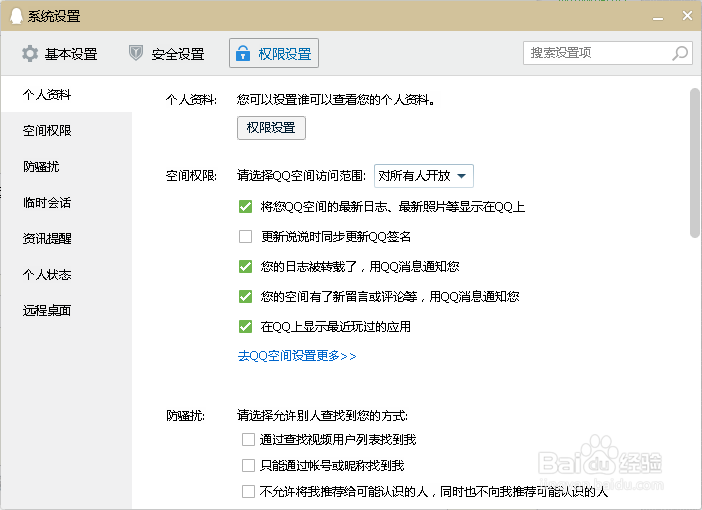Click the gear icon beside 基本设置
Screen dimensions: 702x510
30,54
